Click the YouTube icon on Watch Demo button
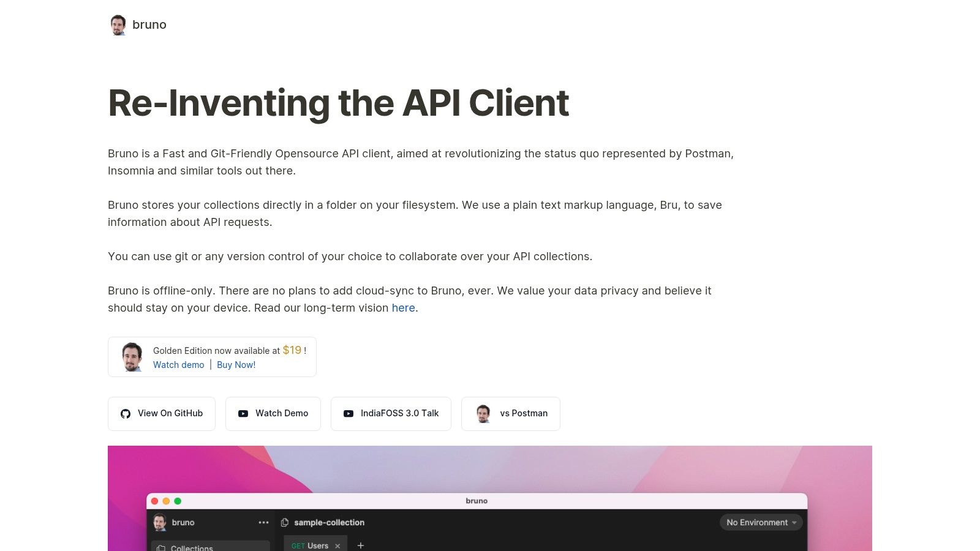This screenshot has width=980, height=551. (243, 413)
